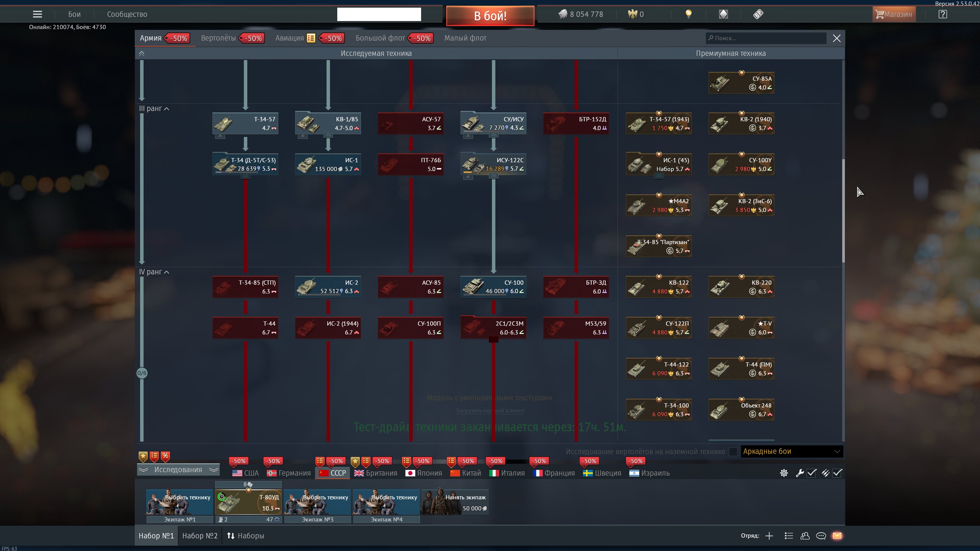Viewport: 980px width, 551px height.
Task: Open the Аркадные бои game mode dropdown
Action: pyautogui.click(x=792, y=452)
